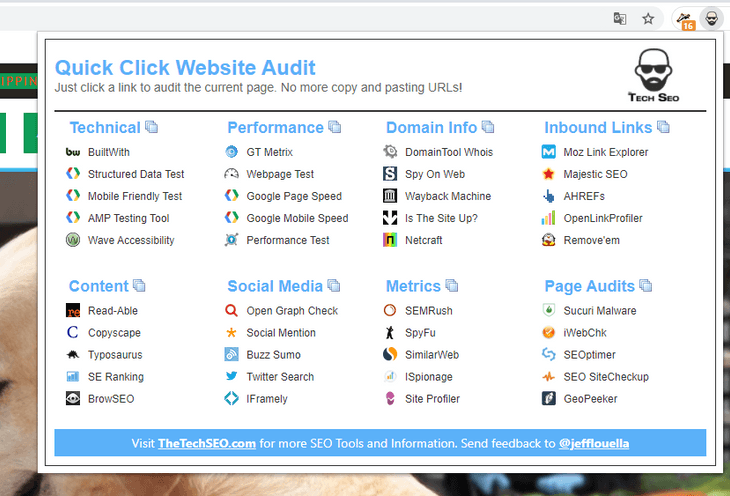
Task: Click the extension icon with 16 badge
Action: (685, 20)
